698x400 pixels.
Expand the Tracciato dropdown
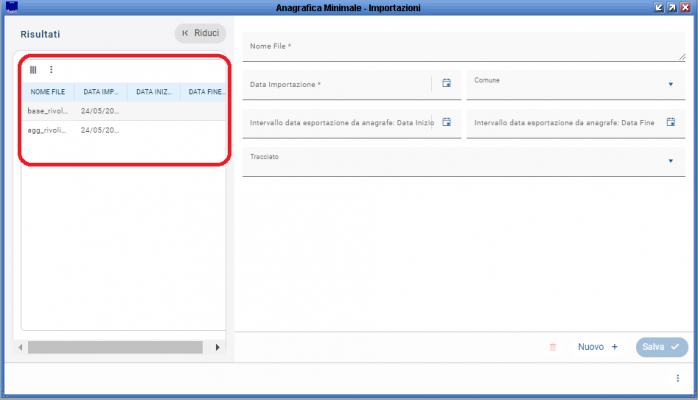point(670,161)
